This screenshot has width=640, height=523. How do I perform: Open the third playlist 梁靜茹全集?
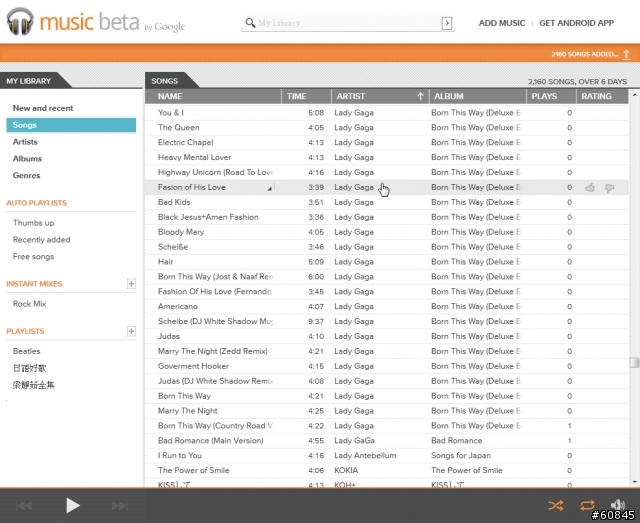tap(33, 385)
